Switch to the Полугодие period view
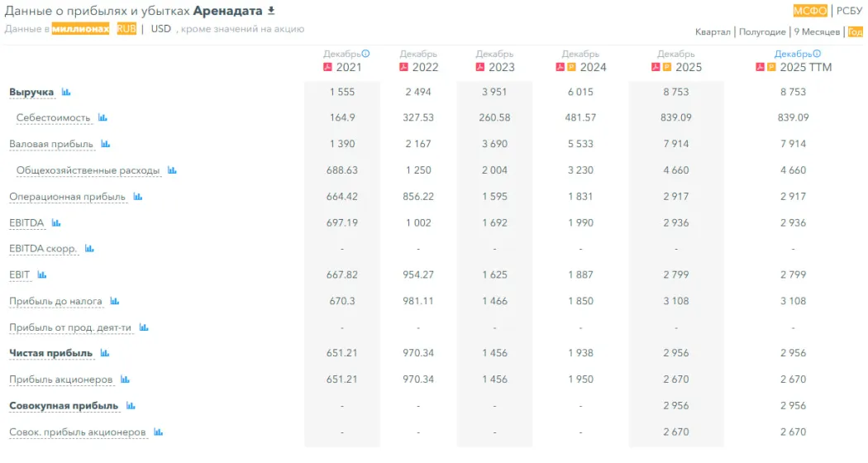This screenshot has height=463, width=868. pyautogui.click(x=762, y=31)
